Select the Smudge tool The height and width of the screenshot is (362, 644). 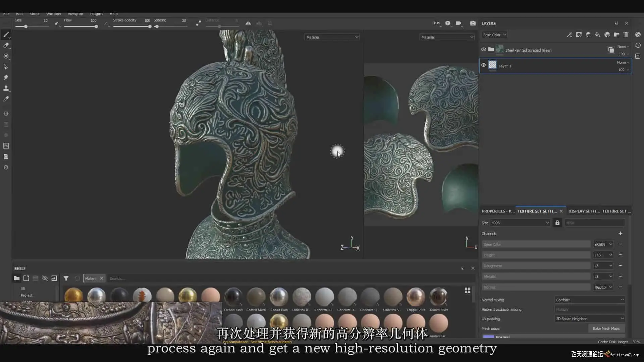coord(6,77)
